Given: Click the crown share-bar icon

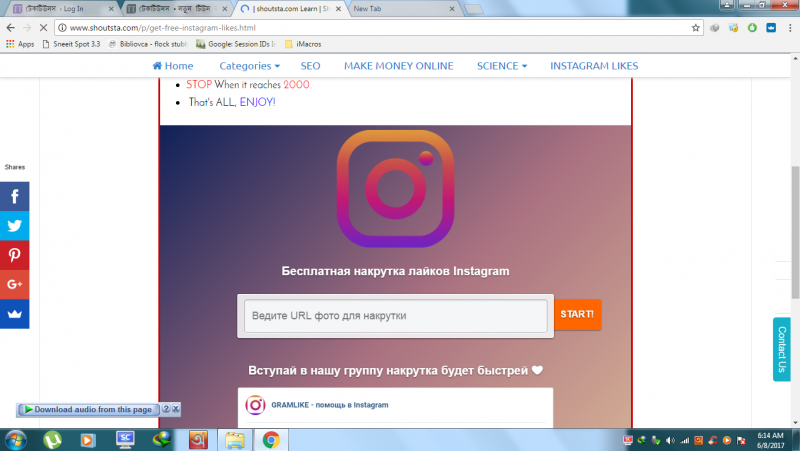Looking at the screenshot, I should (14, 314).
